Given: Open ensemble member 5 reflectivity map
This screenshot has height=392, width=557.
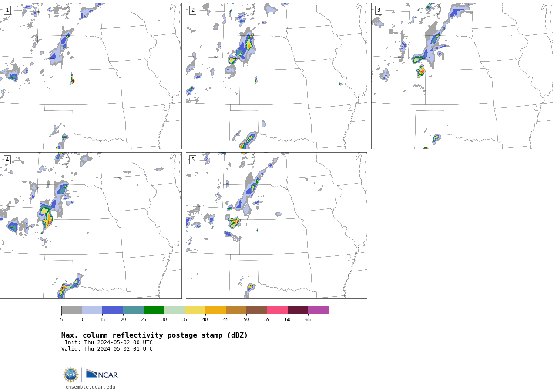Looking at the screenshot, I should click(276, 225).
